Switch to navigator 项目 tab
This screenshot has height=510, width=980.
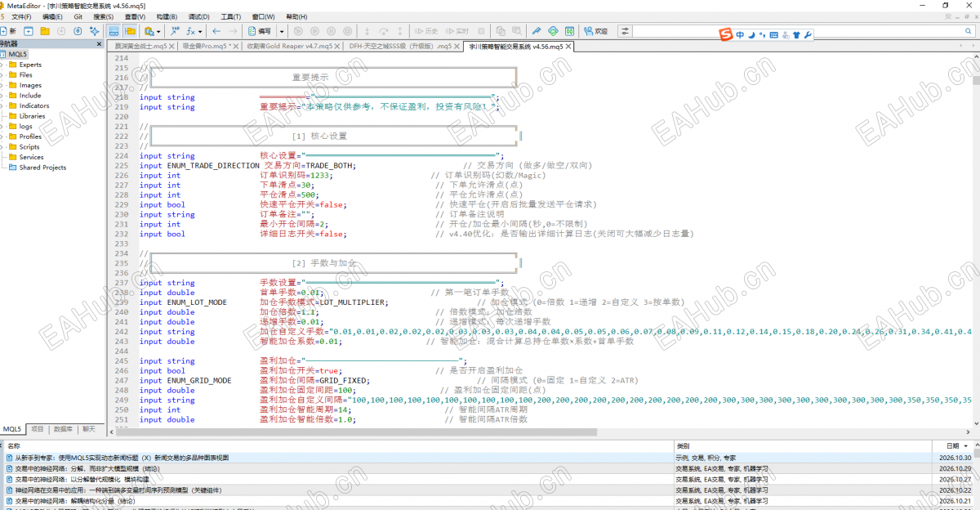tap(38, 428)
